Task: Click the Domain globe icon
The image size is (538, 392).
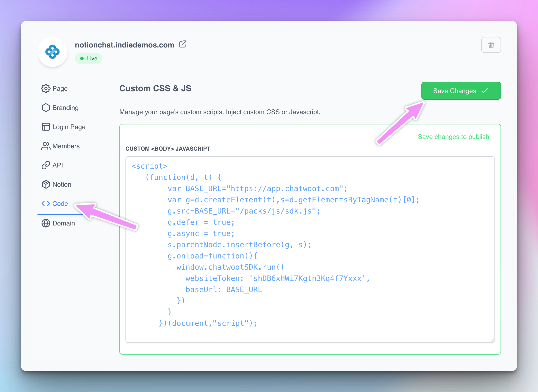Action: pyautogui.click(x=46, y=223)
